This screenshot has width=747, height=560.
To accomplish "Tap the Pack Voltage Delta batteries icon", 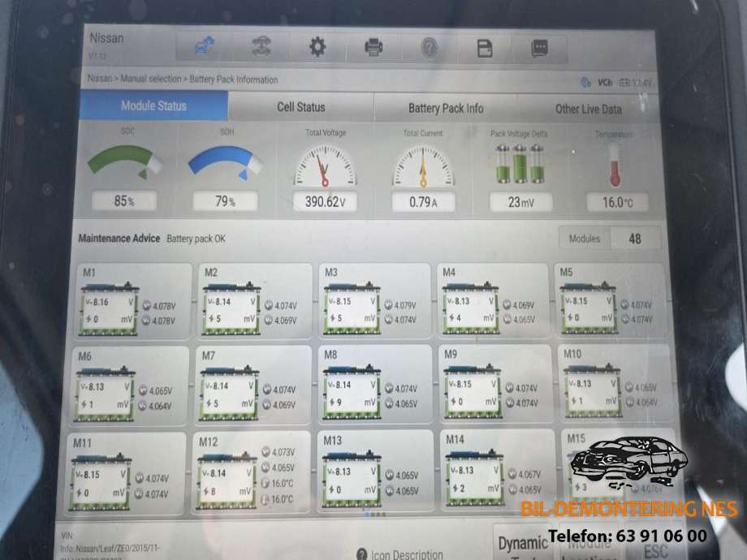I will click(520, 164).
